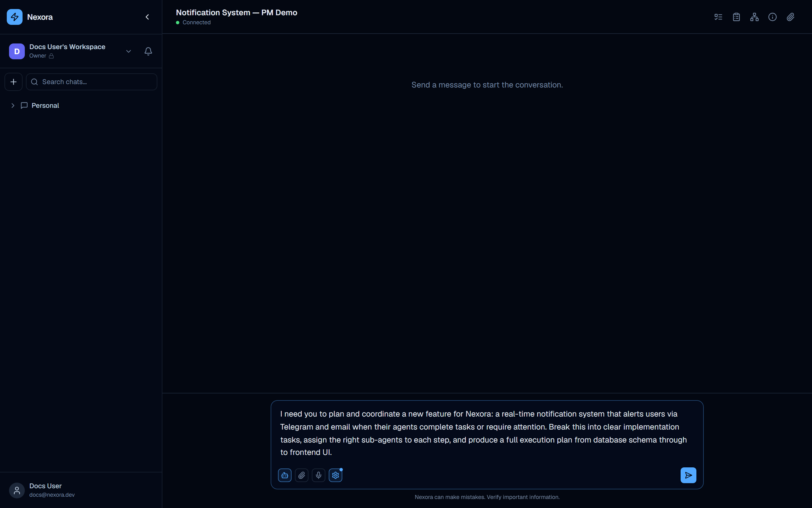Image resolution: width=812 pixels, height=508 pixels.
Task: Open the clipboard plan icon in header
Action: pyautogui.click(x=736, y=17)
